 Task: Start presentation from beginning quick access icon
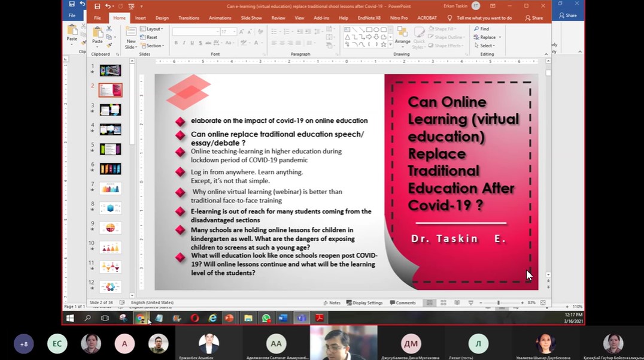point(131,6)
